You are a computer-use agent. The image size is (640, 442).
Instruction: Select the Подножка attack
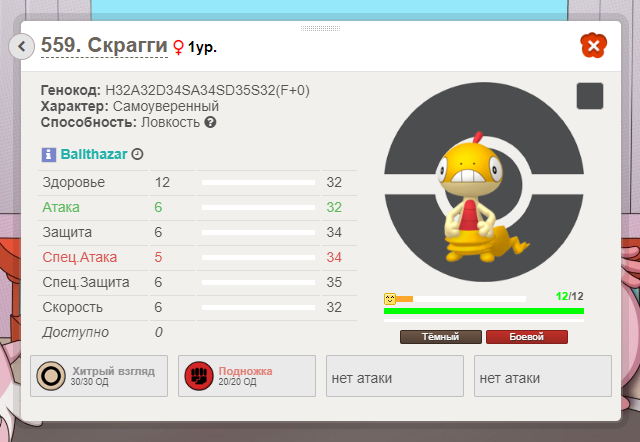pyautogui.click(x=247, y=376)
